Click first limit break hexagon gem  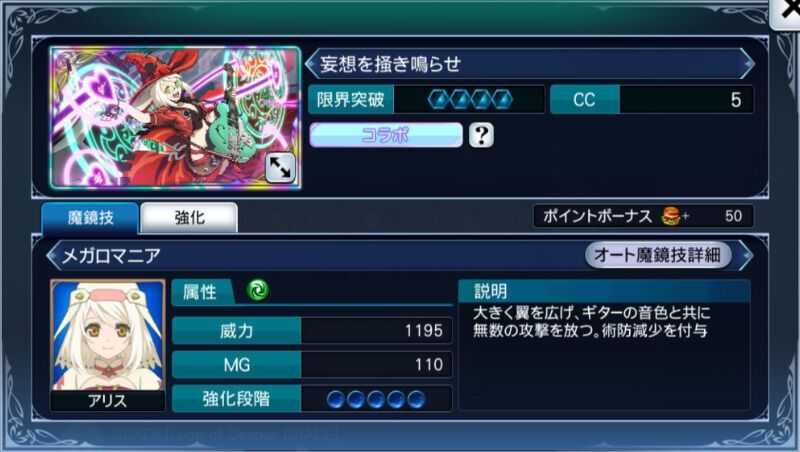coord(439,99)
